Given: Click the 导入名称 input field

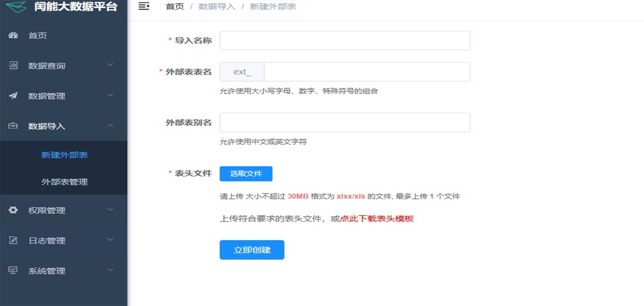Looking at the screenshot, I should pyautogui.click(x=345, y=40).
